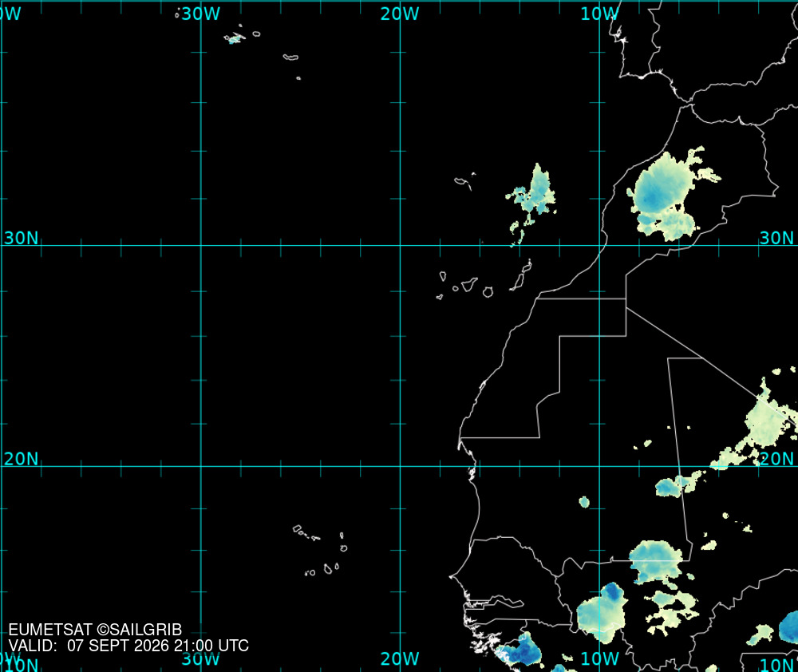Screen dimensions: 798x672
Task: Click the 20W label at top
Action: click(400, 14)
